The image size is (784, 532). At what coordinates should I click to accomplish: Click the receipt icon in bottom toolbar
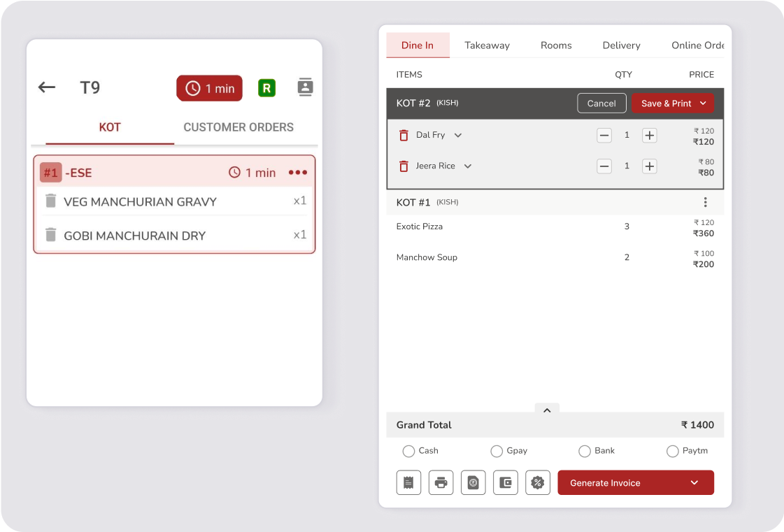408,482
